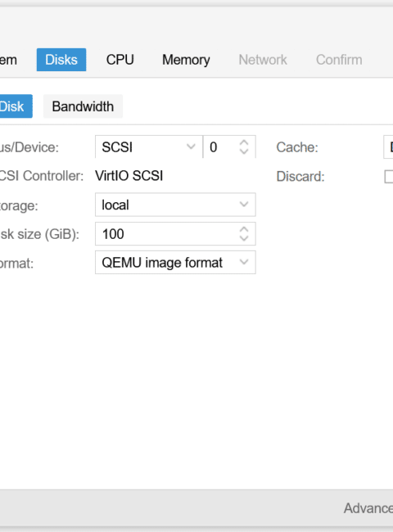Screen dimensions: 393x532
Task: Click the SCSI bus text field
Action: [x=142, y=147]
